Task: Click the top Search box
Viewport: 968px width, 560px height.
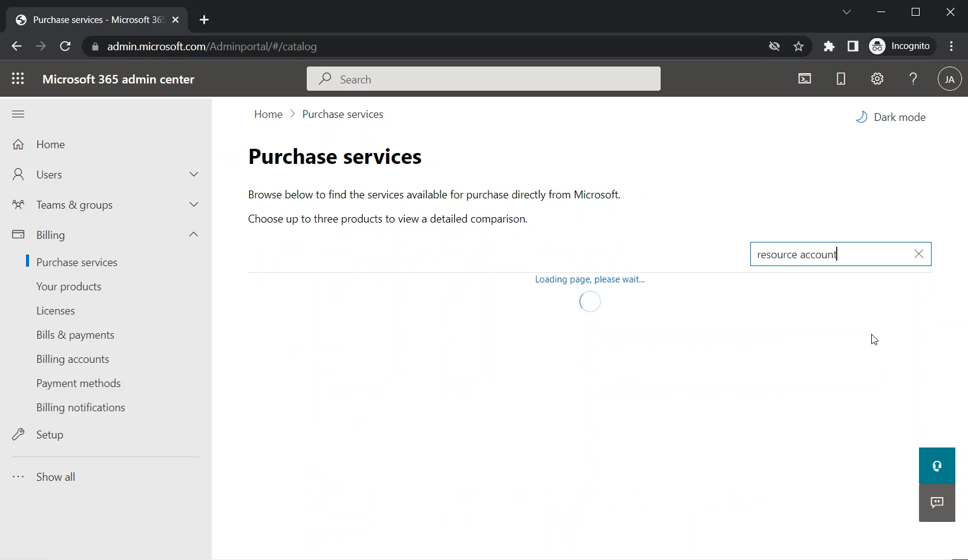Action: click(484, 79)
